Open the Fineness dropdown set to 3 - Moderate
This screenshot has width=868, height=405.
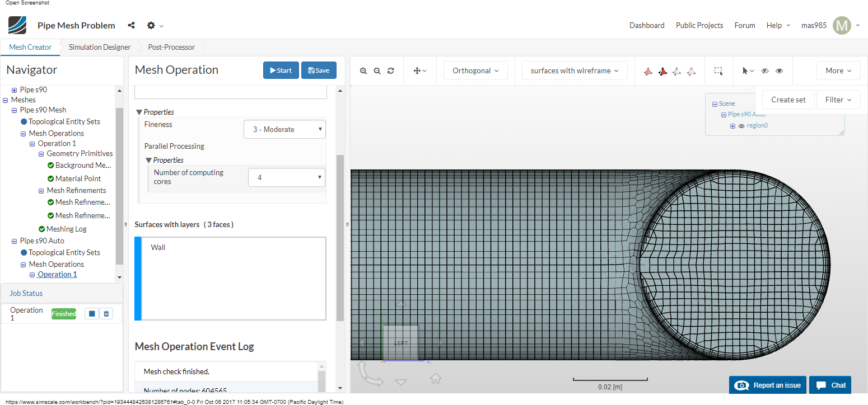[284, 129]
